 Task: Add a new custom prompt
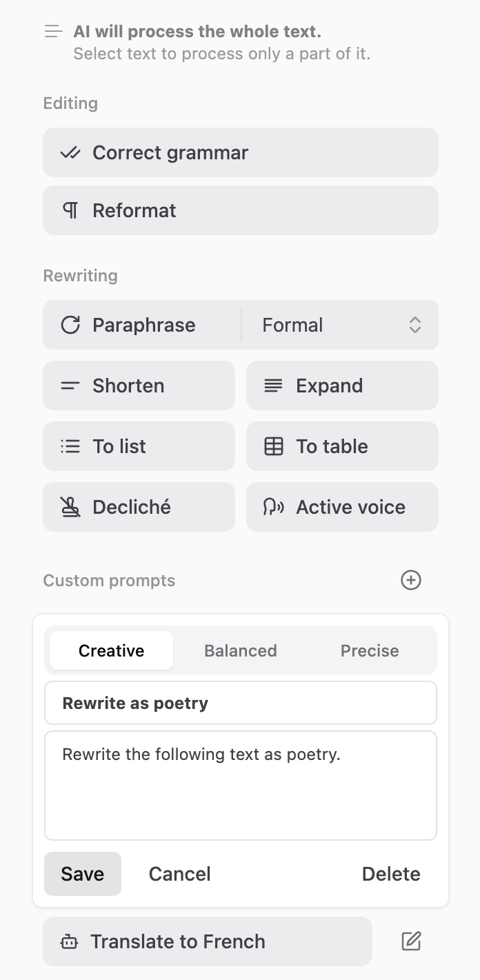(410, 580)
